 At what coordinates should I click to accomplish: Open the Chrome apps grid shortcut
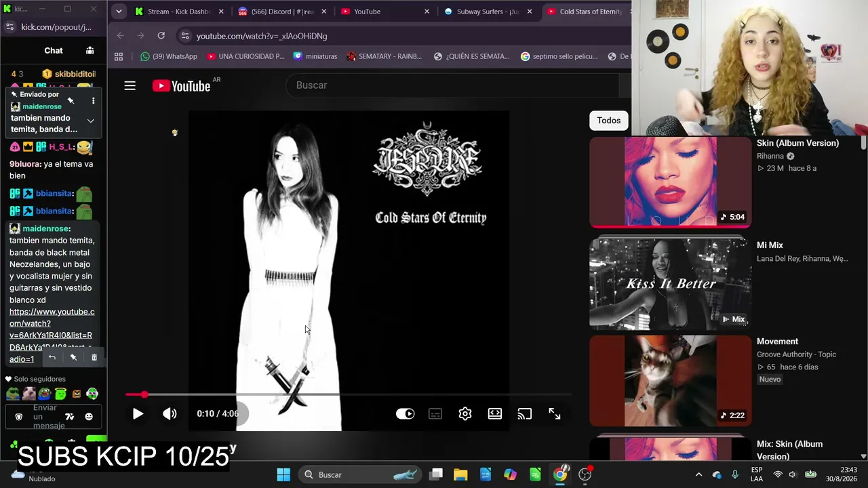tap(119, 56)
